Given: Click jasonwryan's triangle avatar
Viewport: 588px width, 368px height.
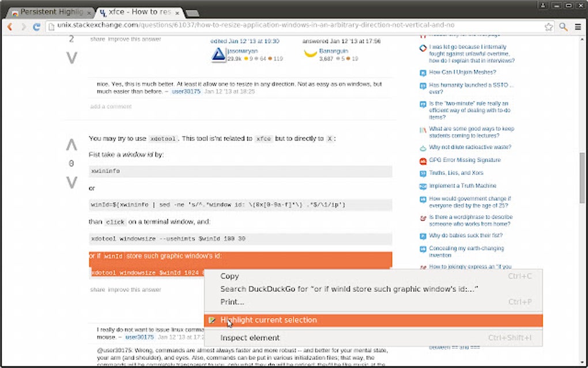Looking at the screenshot, I should (x=217, y=53).
